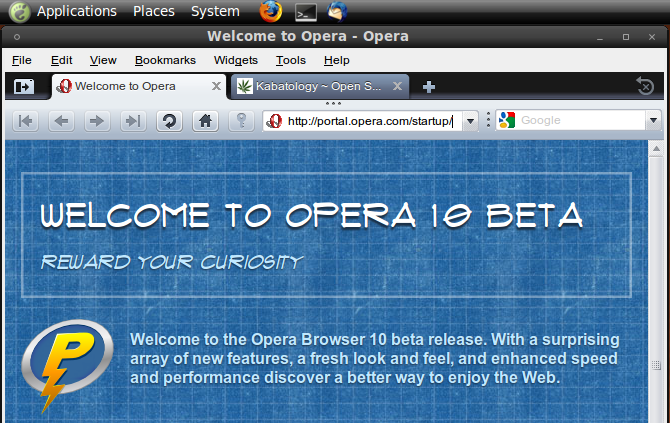Open the Places menu
The image size is (670, 423).
coord(154,11)
